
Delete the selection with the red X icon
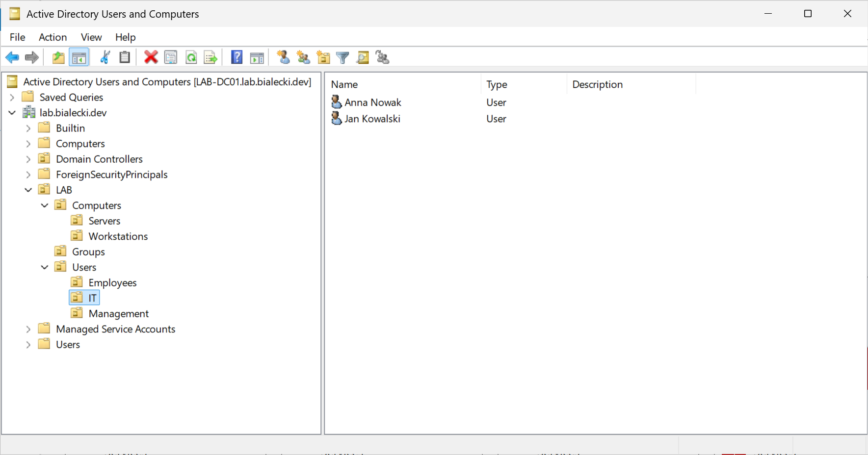[x=151, y=57]
